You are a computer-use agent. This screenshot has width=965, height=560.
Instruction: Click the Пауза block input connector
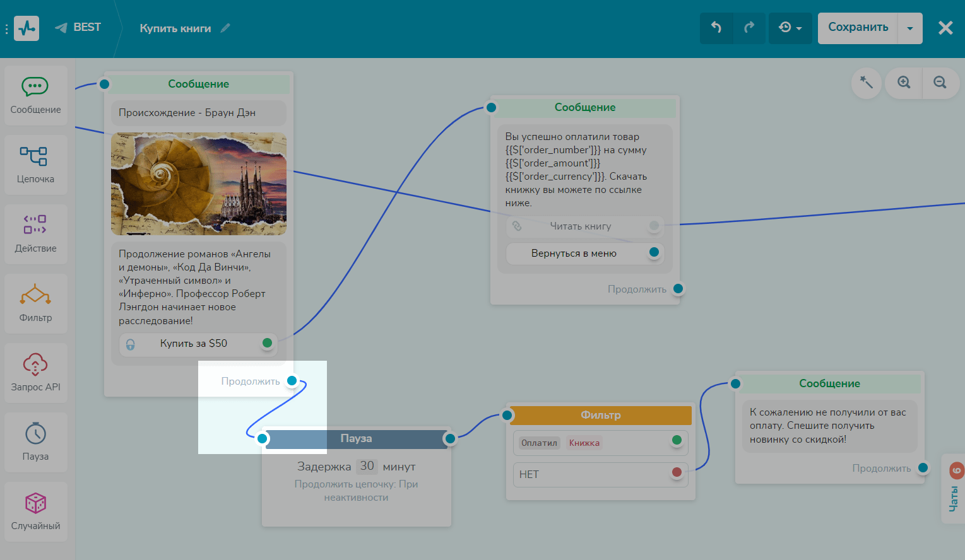tap(263, 439)
